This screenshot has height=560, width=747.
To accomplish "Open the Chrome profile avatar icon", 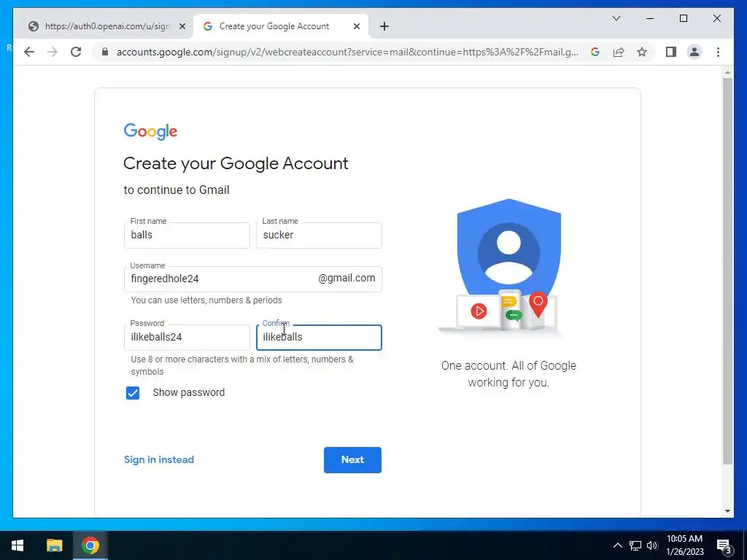I will click(x=694, y=52).
